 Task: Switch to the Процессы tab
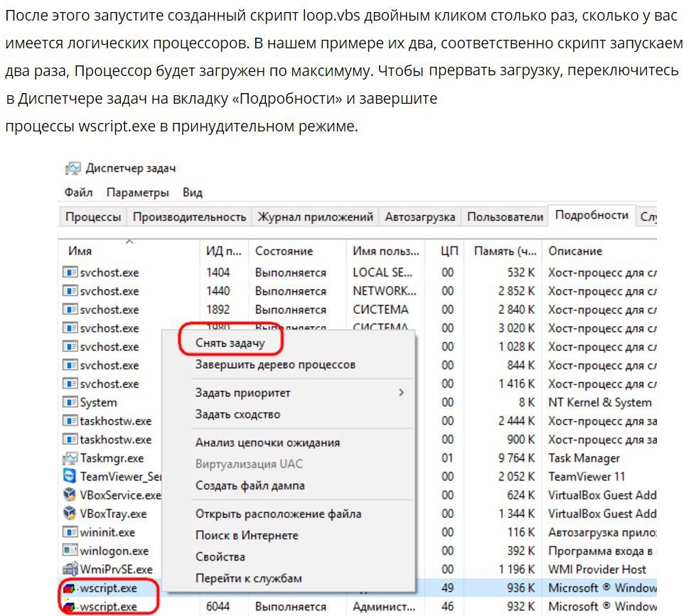pyautogui.click(x=92, y=217)
